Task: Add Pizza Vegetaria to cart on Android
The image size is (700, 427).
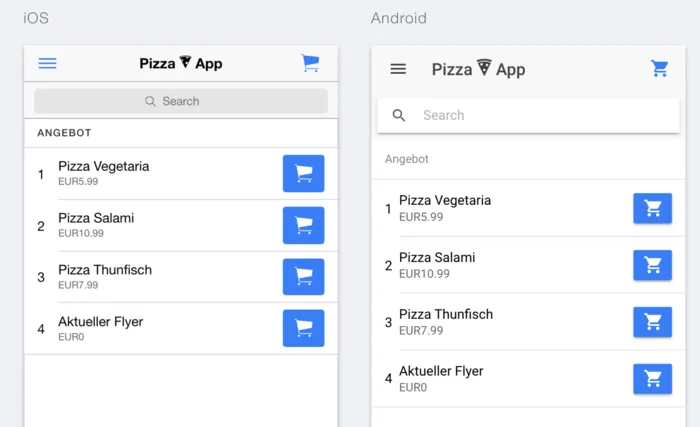Action: coord(652,208)
